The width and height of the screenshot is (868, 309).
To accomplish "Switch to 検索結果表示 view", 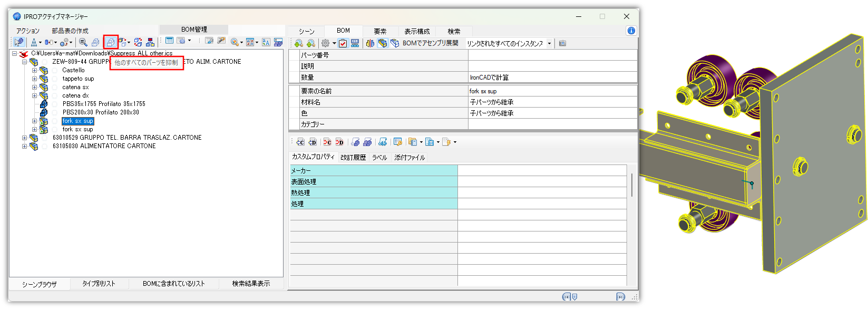I will tap(251, 283).
